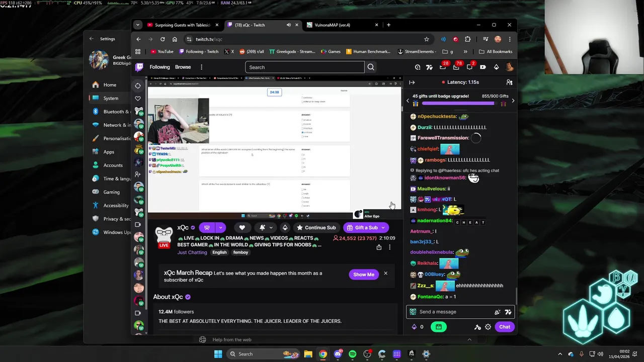Show previous gift leaderboard item with left arrow
This screenshot has width=644, height=362.
click(408, 101)
